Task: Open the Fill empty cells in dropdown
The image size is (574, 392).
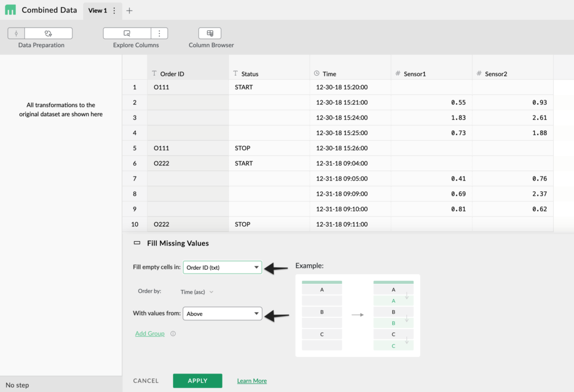Action: pyautogui.click(x=223, y=268)
